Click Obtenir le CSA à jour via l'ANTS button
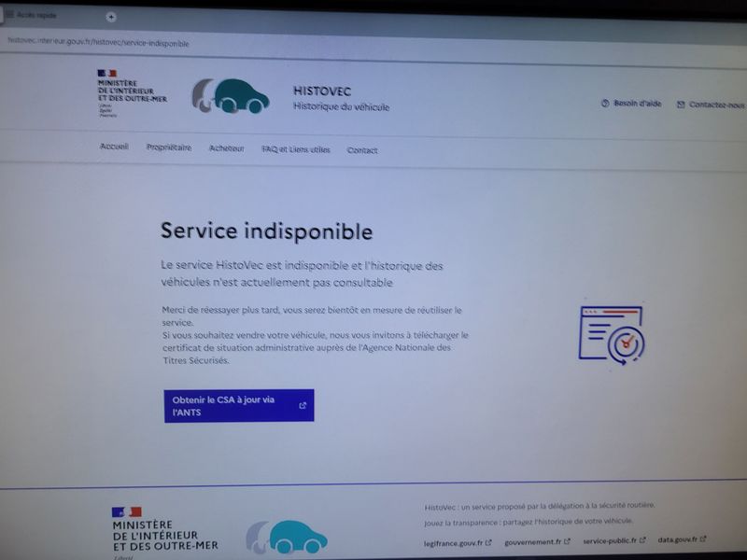The image size is (747, 560). [x=239, y=406]
